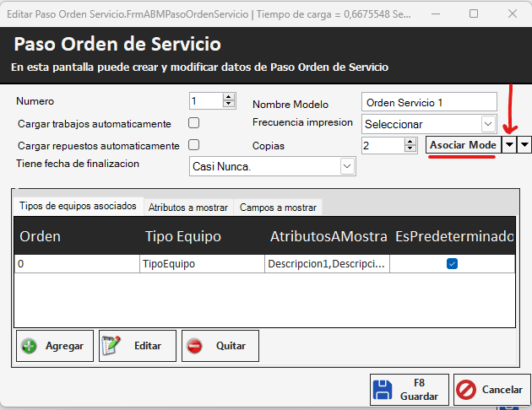Click the red minus Quitar icon
532x410 pixels.
(194, 346)
